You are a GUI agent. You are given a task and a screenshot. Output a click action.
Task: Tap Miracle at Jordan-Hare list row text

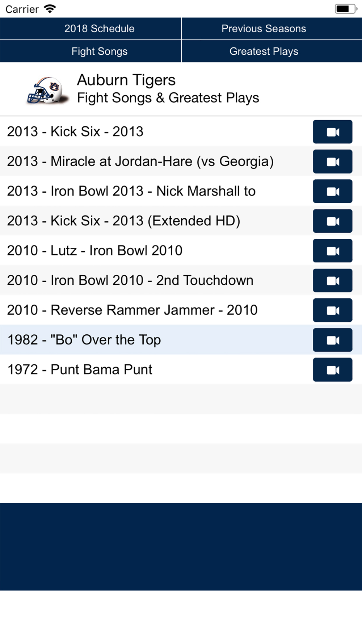pyautogui.click(x=140, y=162)
